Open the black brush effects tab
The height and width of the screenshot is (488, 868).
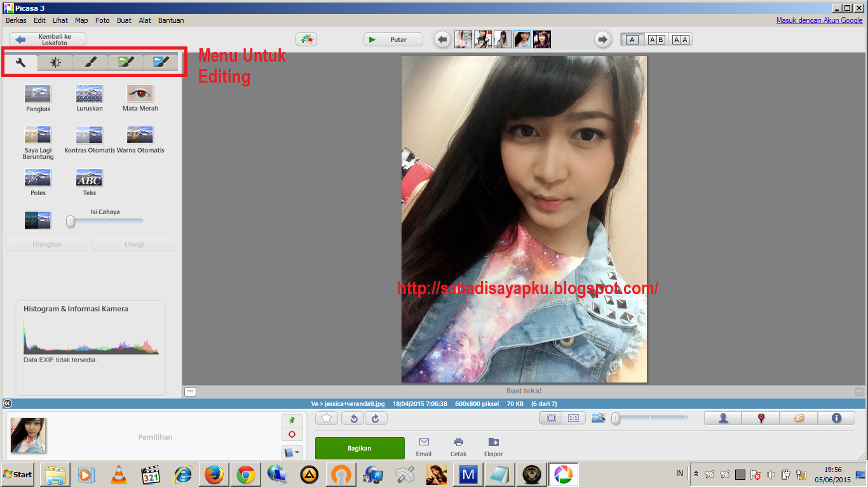(90, 62)
